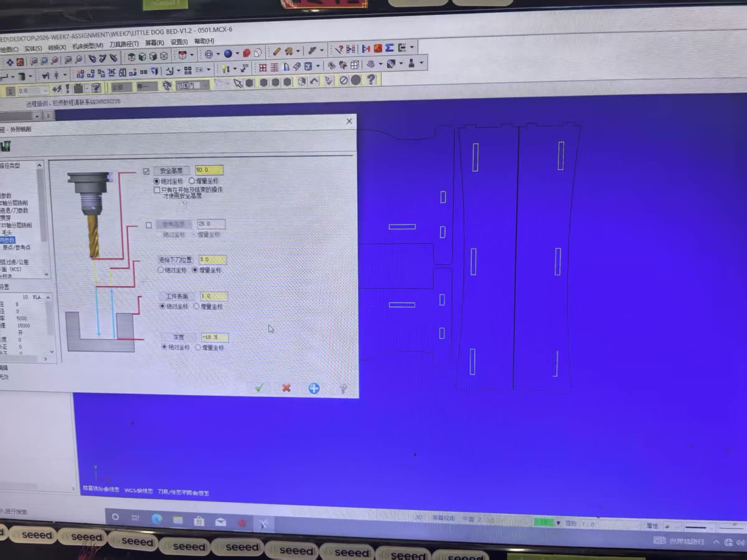Open Microsoft Edge from taskbar
The image size is (747, 560).
tap(157, 518)
